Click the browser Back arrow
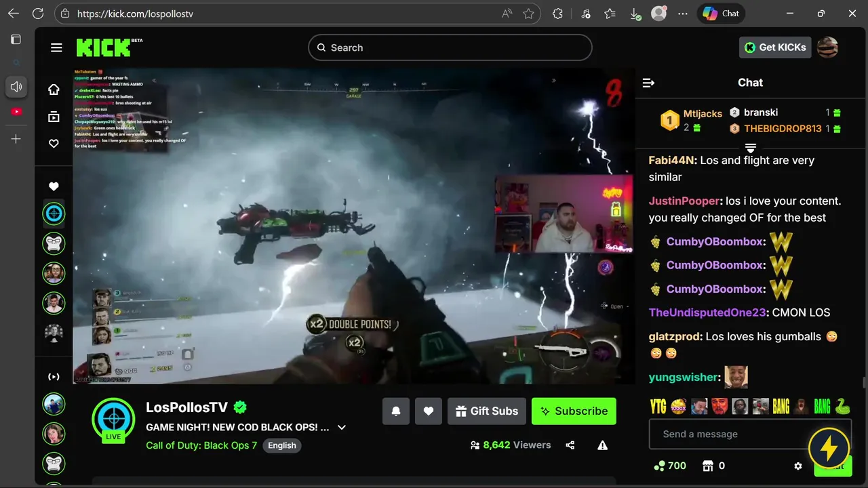 point(14,14)
